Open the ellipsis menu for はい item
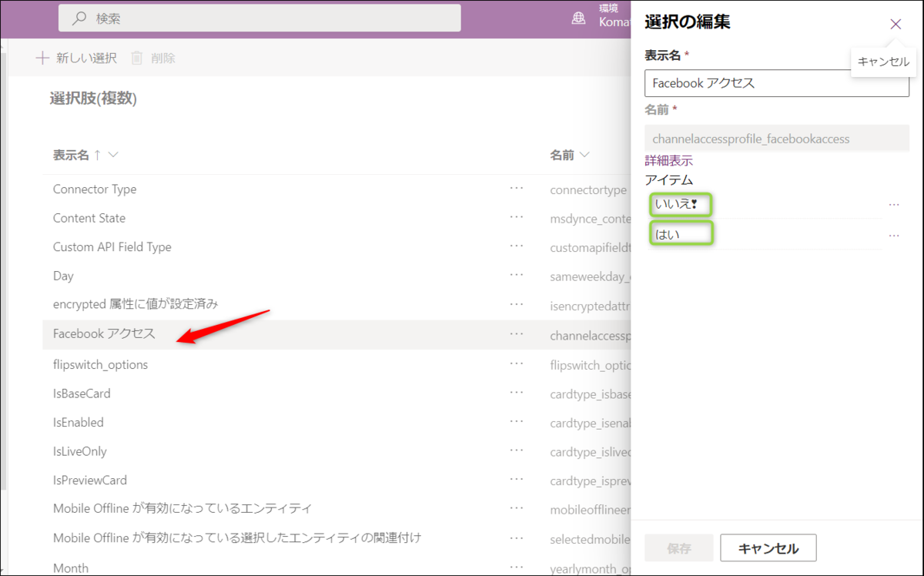Viewport: 924px width, 576px height. [x=894, y=234]
